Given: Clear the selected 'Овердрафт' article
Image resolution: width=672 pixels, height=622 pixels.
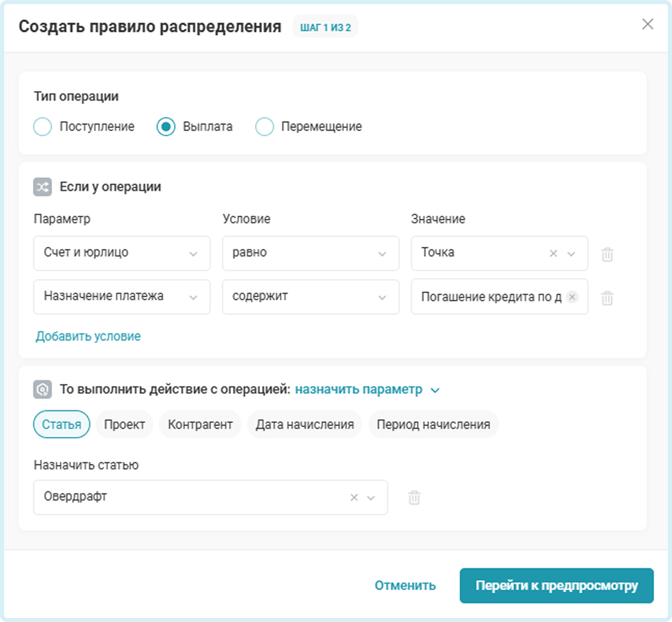Looking at the screenshot, I should point(354,497).
